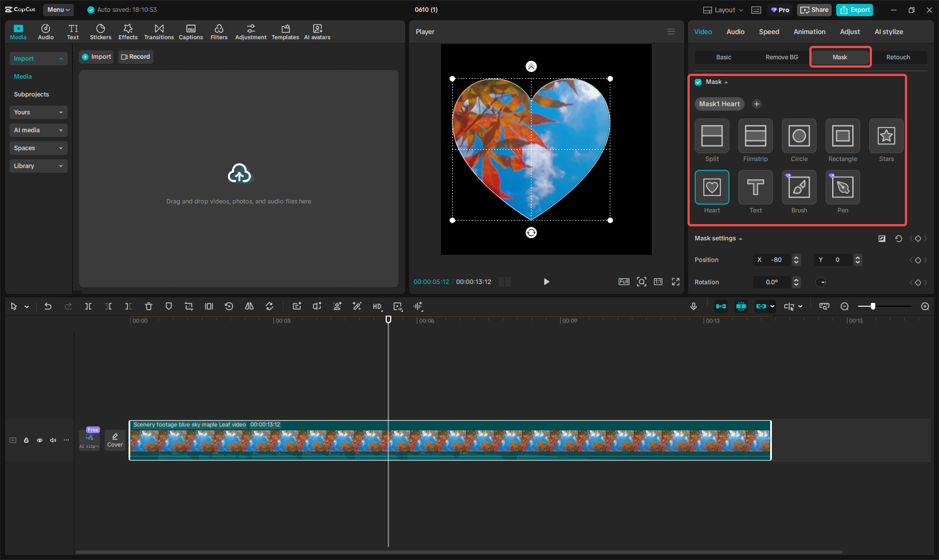939x560 pixels.
Task: Expand the Library sidebar section
Action: (x=38, y=166)
